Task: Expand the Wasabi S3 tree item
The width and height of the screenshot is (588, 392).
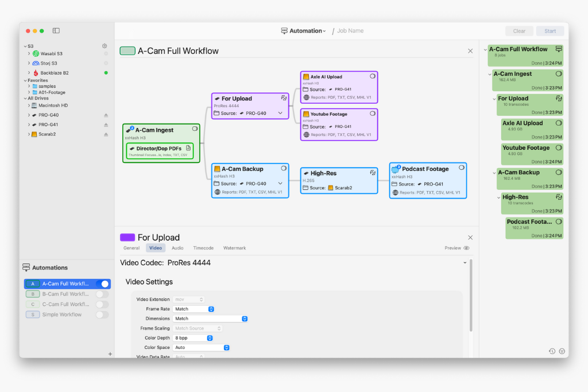Action: click(x=29, y=53)
